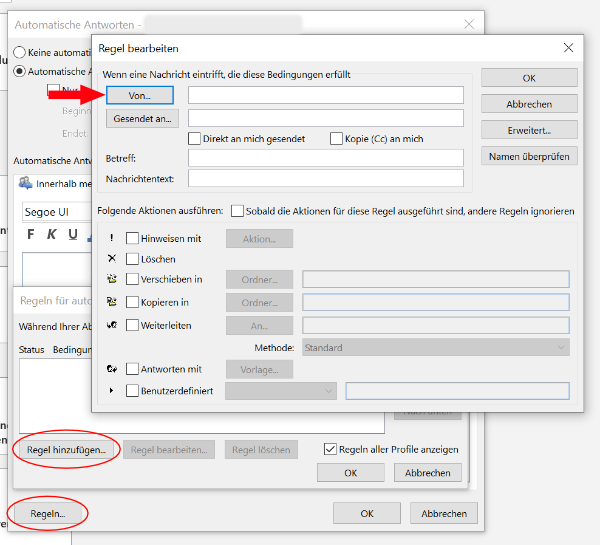Tick the Löschen checkbox
This screenshot has width=600, height=545.
tap(132, 259)
